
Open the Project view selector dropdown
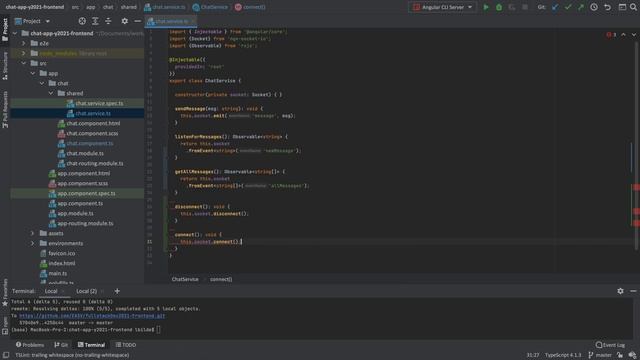(x=32, y=21)
